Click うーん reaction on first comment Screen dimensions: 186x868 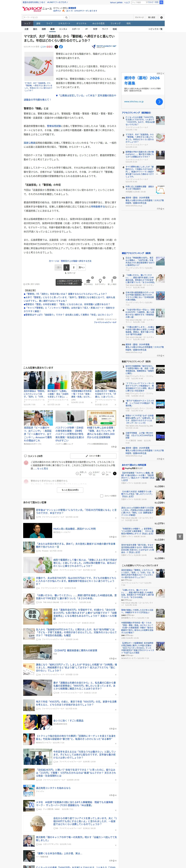[x=103, y=473]
